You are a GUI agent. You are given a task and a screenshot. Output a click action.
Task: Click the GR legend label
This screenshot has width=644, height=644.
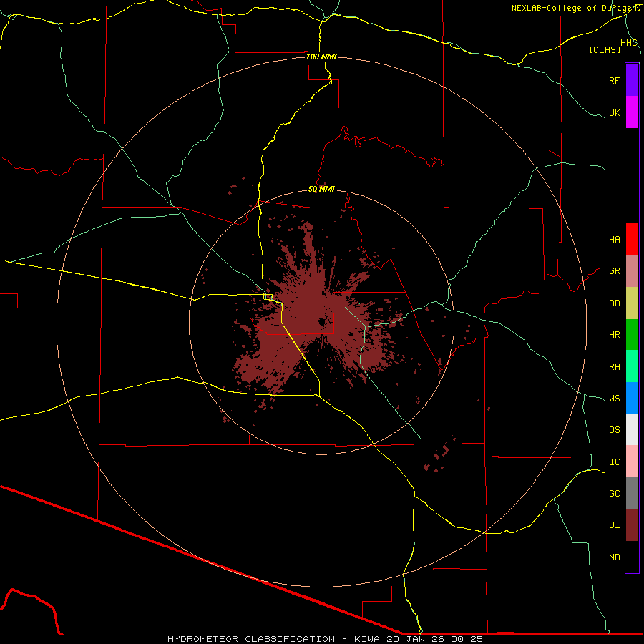[x=615, y=271]
